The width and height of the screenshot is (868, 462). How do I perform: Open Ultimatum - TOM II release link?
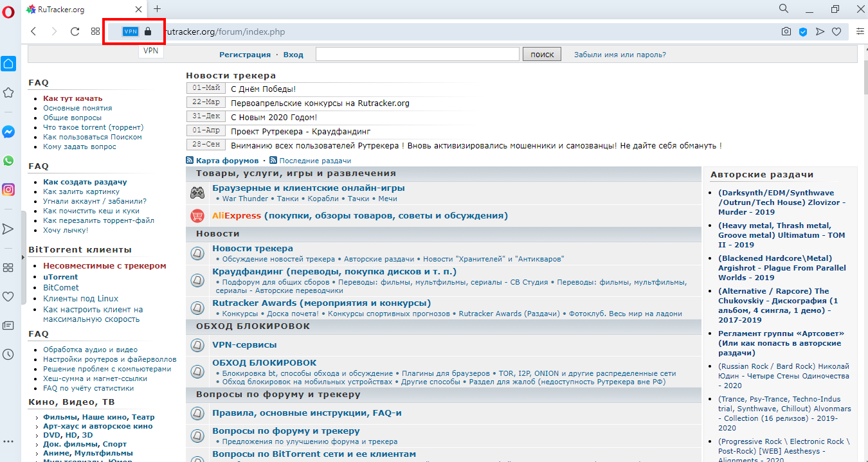click(x=782, y=235)
